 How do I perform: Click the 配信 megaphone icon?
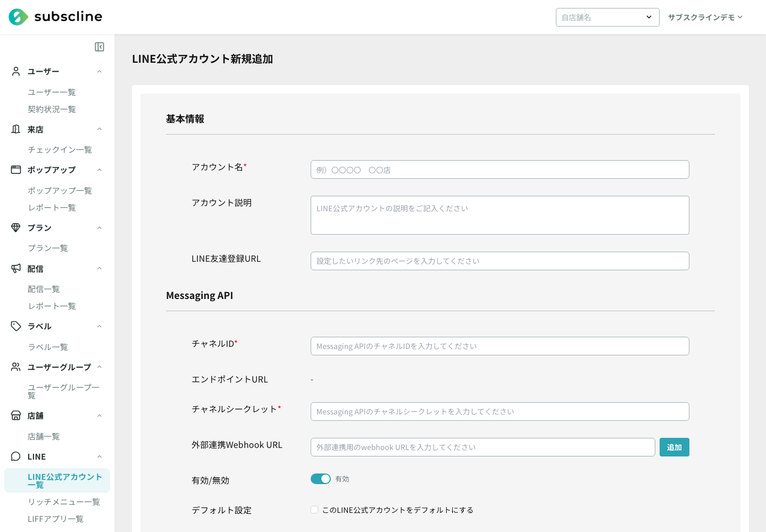point(16,269)
